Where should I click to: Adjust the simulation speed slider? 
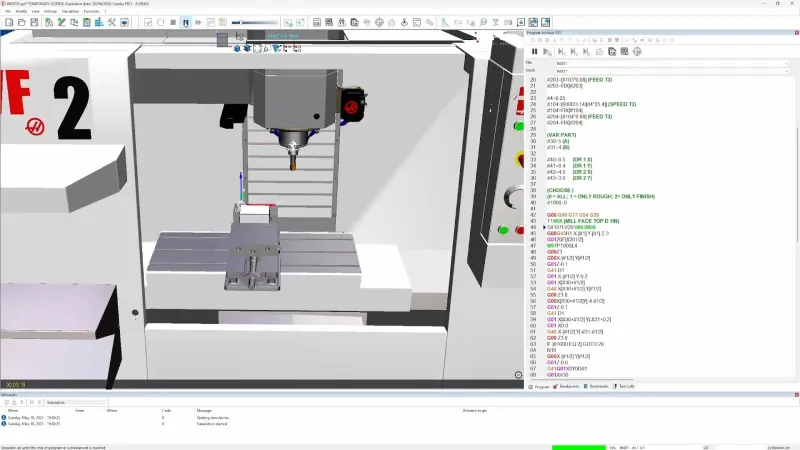(x=254, y=22)
